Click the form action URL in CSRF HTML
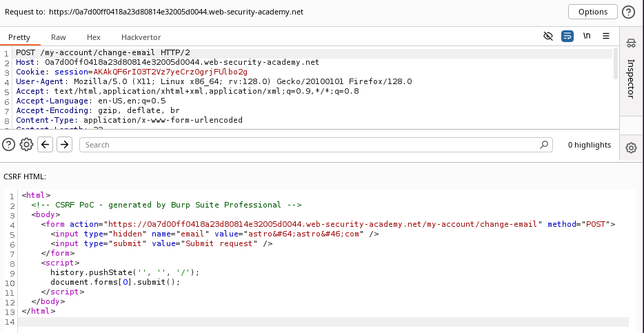The width and height of the screenshot is (644, 333). 323,224
